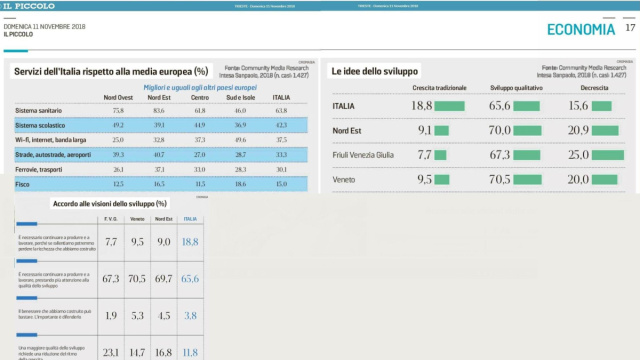This screenshot has width=640, height=360.
Task: Click the title 'Accordo alle visioni dello sviluppo (%)'
Action: 110,204
